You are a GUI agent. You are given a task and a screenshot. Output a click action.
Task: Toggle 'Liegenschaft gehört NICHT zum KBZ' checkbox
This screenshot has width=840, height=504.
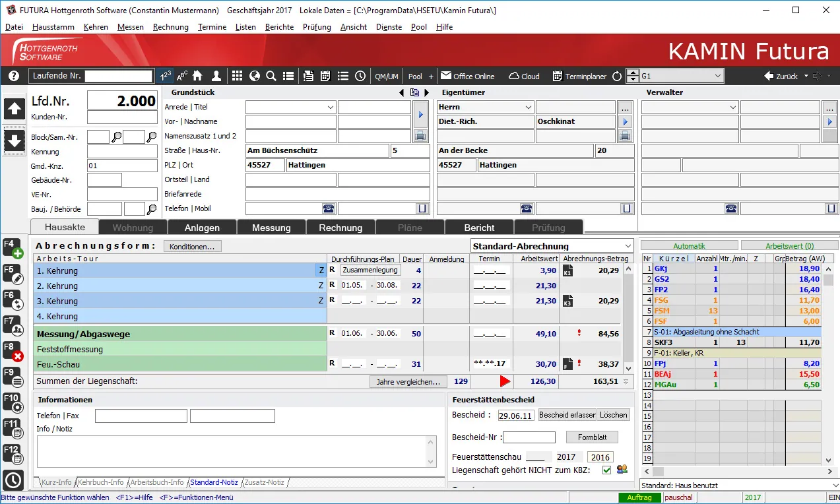[606, 470]
